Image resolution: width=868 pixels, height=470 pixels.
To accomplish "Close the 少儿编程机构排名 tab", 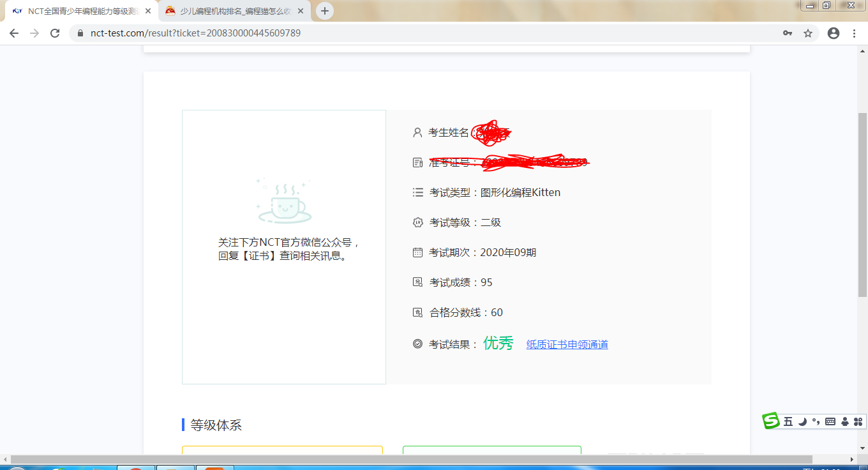I will pyautogui.click(x=301, y=11).
